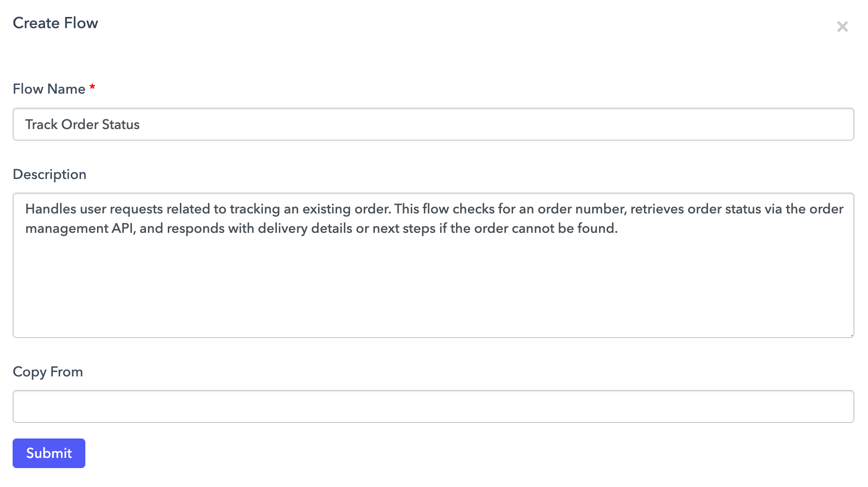868x487 pixels.
Task: Click the Submit button
Action: (49, 453)
